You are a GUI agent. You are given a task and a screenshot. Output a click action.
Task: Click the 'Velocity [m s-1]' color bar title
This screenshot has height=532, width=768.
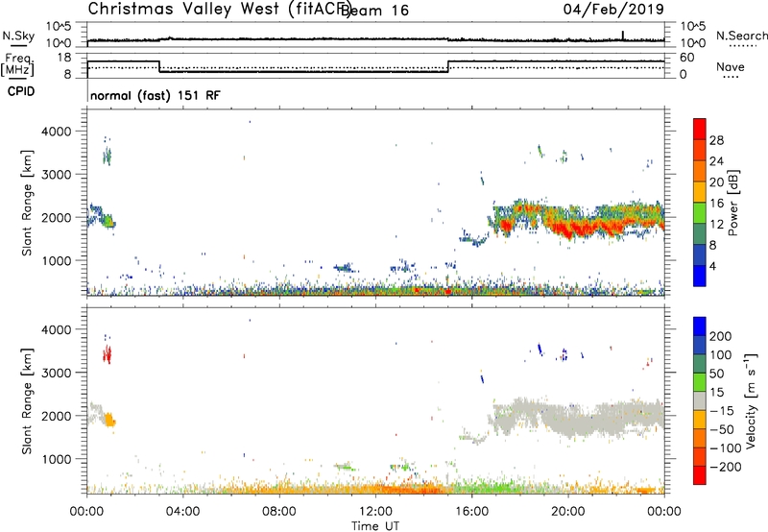tap(751, 400)
